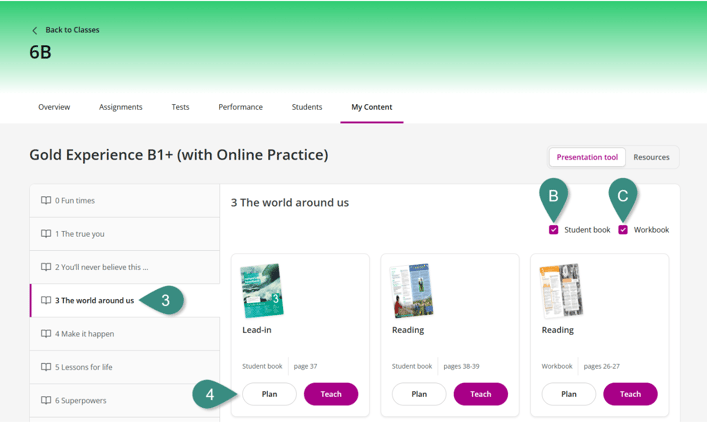Open the Assignments tab

tap(120, 107)
